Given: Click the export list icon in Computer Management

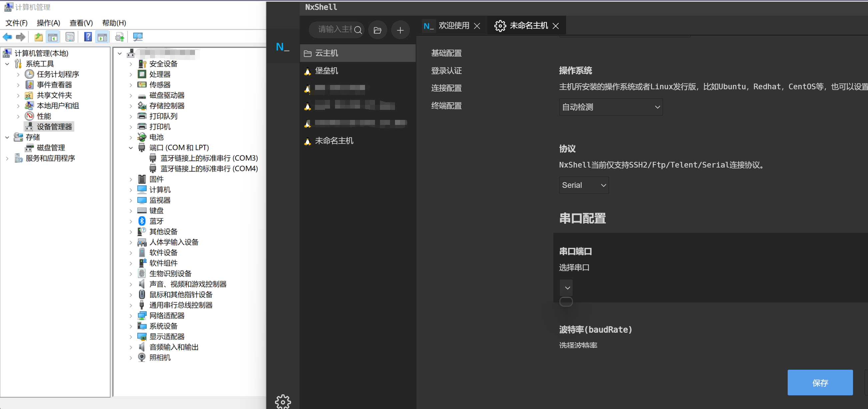Looking at the screenshot, I should pyautogui.click(x=70, y=37).
